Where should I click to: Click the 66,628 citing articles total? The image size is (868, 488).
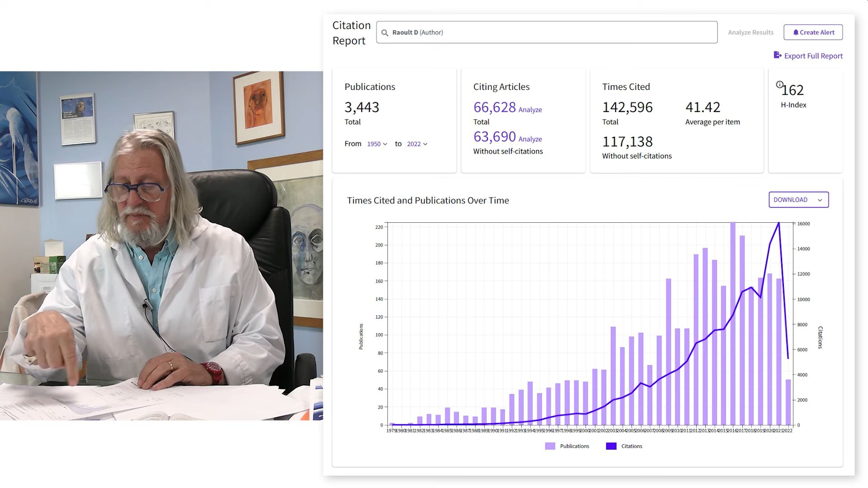494,108
